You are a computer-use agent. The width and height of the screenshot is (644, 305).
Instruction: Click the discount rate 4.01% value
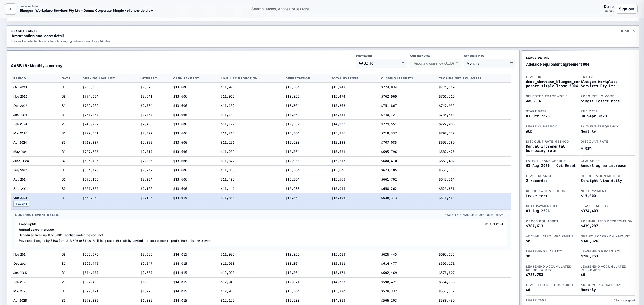586,148
